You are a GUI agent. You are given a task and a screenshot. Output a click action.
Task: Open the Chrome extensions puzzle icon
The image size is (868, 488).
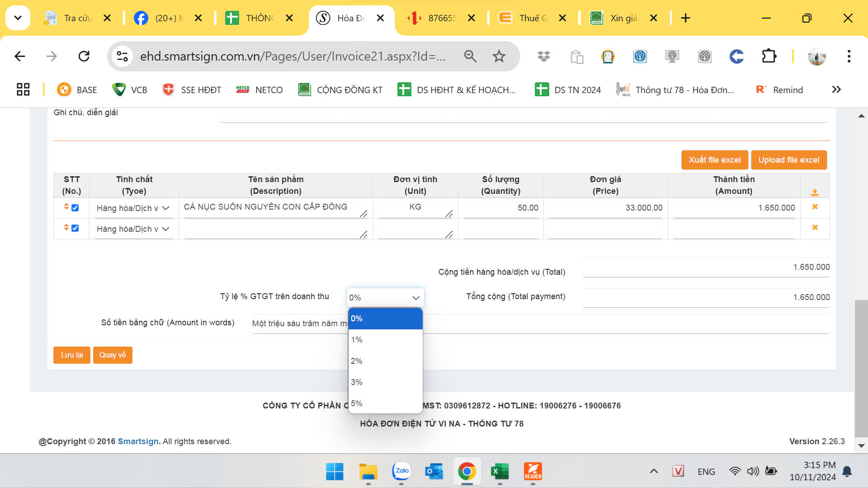tap(769, 56)
